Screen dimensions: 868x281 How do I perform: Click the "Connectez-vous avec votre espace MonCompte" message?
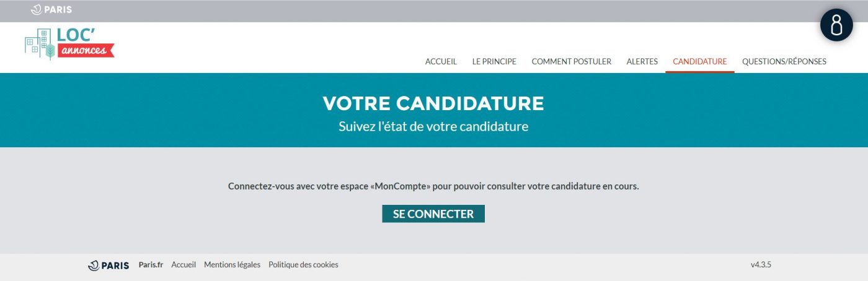point(433,186)
